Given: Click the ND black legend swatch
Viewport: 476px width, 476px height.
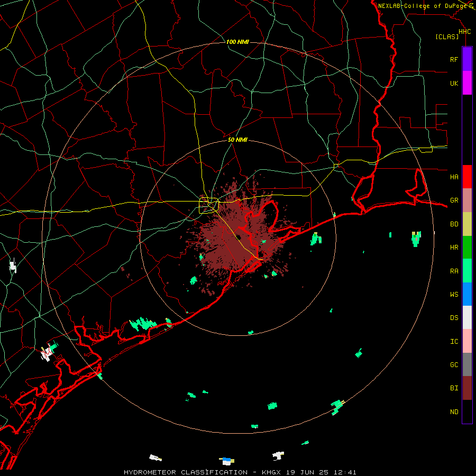Looking at the screenshot, I should [x=467, y=411].
